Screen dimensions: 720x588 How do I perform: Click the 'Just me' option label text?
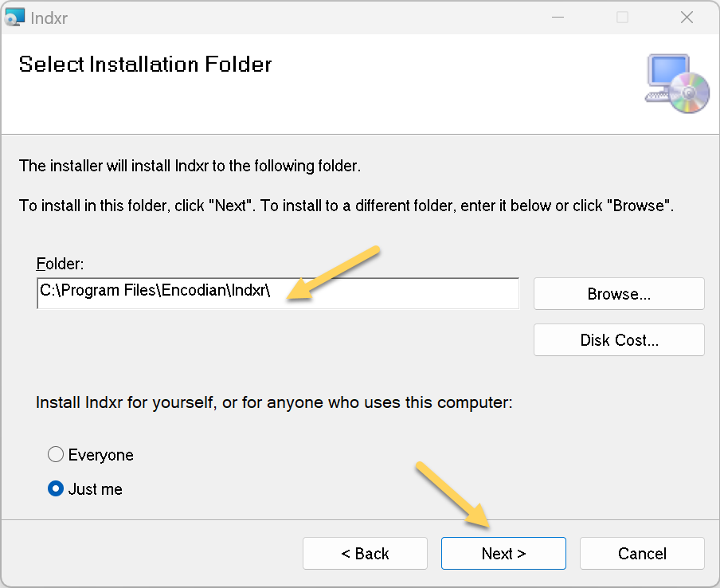(x=96, y=489)
